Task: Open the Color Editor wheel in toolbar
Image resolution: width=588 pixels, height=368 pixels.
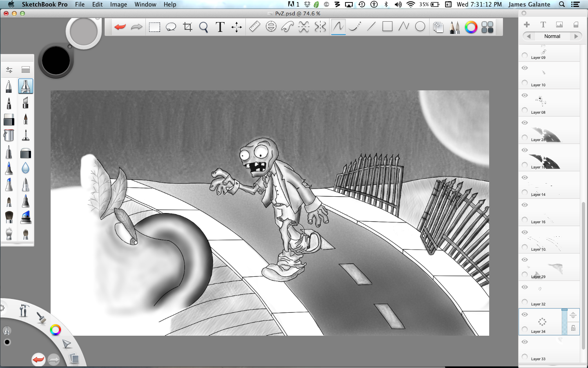Action: (x=471, y=27)
